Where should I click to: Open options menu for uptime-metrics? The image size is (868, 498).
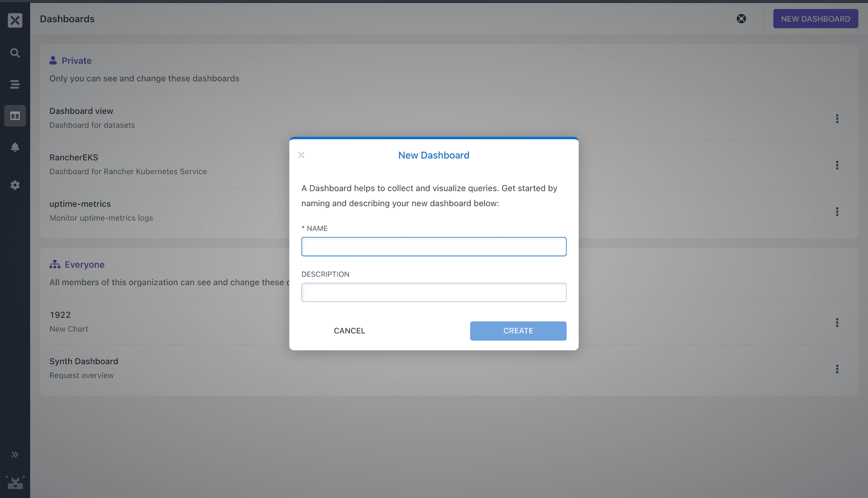(x=837, y=212)
